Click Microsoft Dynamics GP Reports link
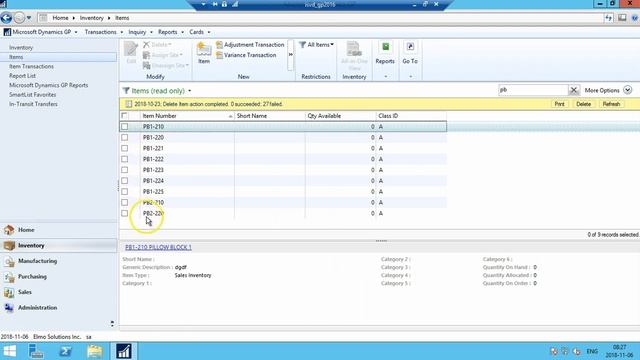Image resolution: width=640 pixels, height=360 pixels. pyautogui.click(x=49, y=85)
